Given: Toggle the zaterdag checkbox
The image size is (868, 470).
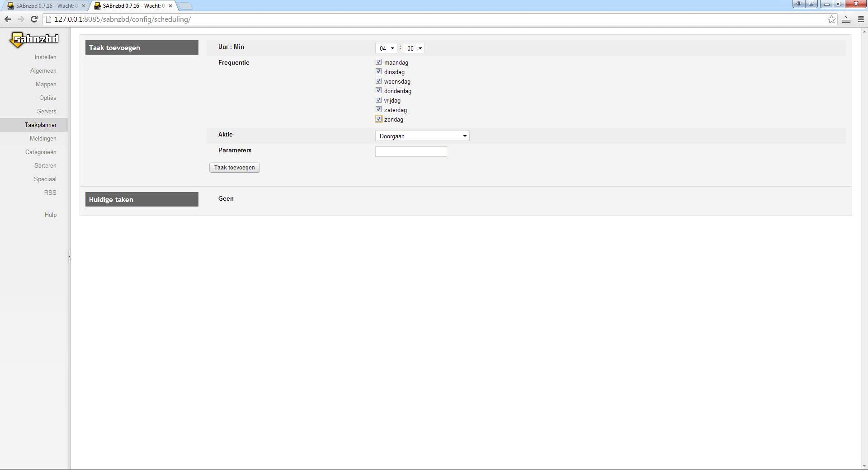Looking at the screenshot, I should 378,109.
